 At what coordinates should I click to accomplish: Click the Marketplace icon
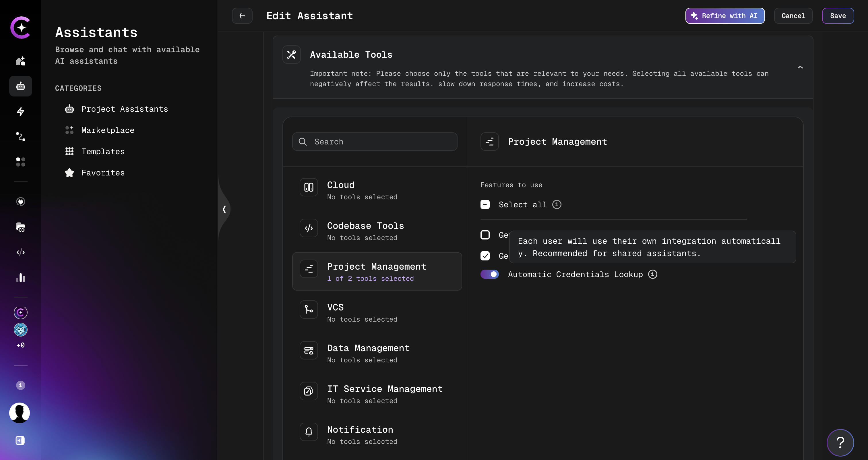[x=69, y=130]
